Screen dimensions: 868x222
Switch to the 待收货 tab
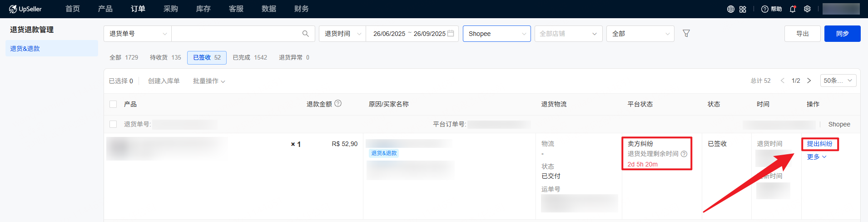[x=165, y=58]
